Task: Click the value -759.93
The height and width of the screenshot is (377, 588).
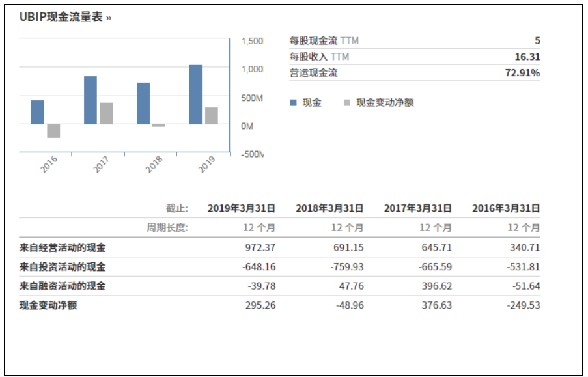Action: point(347,267)
